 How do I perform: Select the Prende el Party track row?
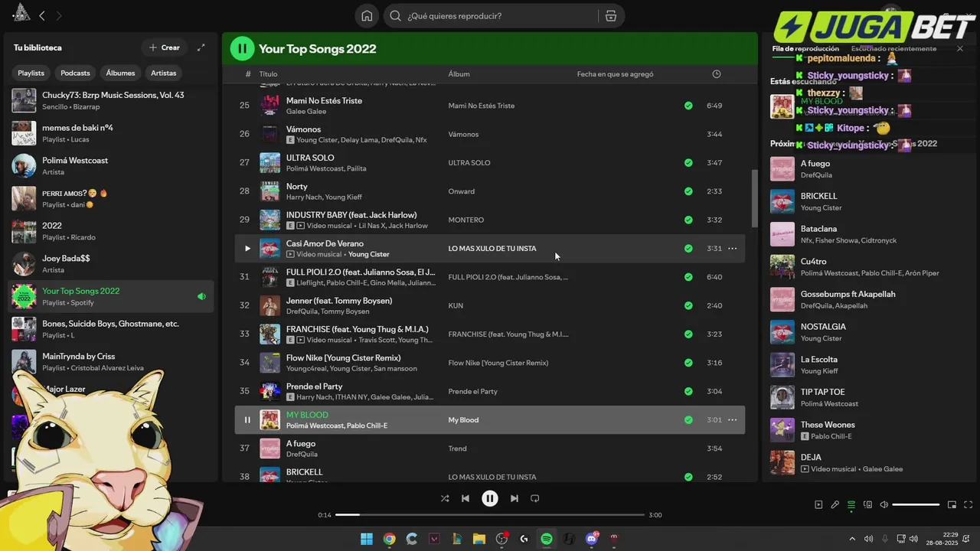[x=489, y=391]
